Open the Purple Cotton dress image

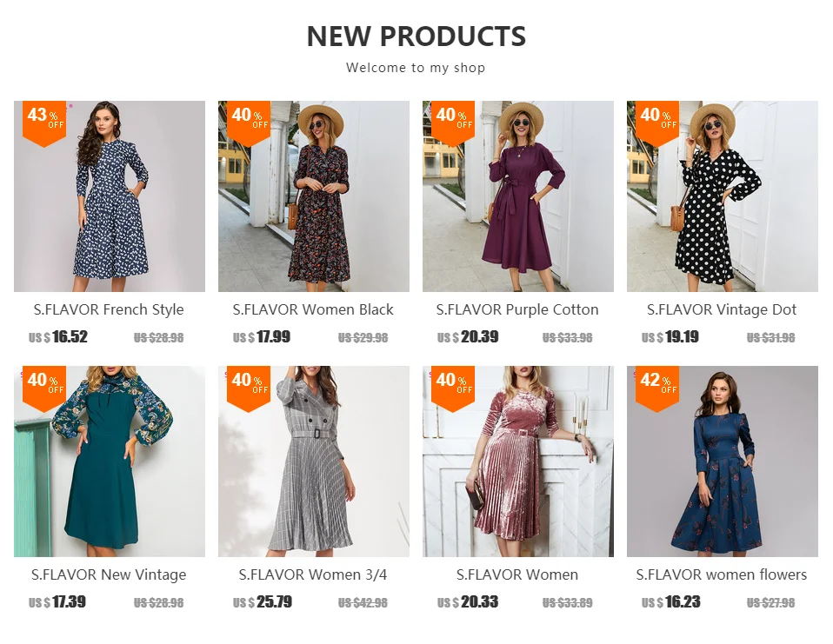[518, 196]
